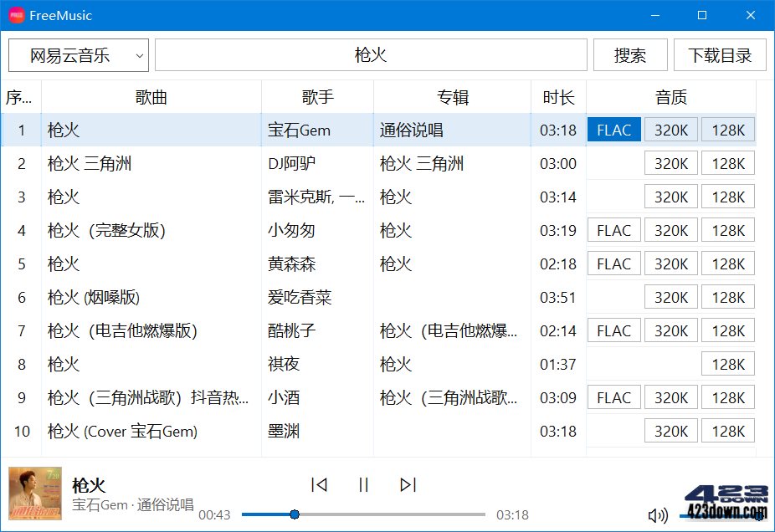
Task: Pick 128K for 雷米克斯 song
Action: pyautogui.click(x=728, y=197)
